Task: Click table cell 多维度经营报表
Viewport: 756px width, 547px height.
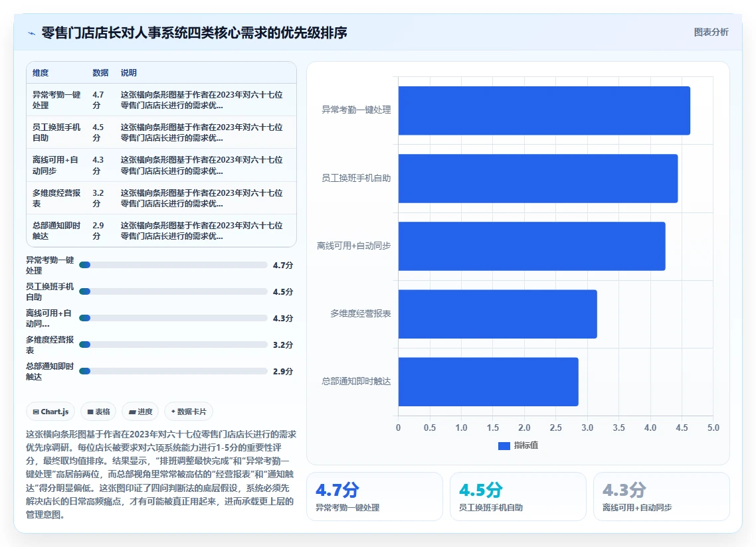Action: [56, 198]
